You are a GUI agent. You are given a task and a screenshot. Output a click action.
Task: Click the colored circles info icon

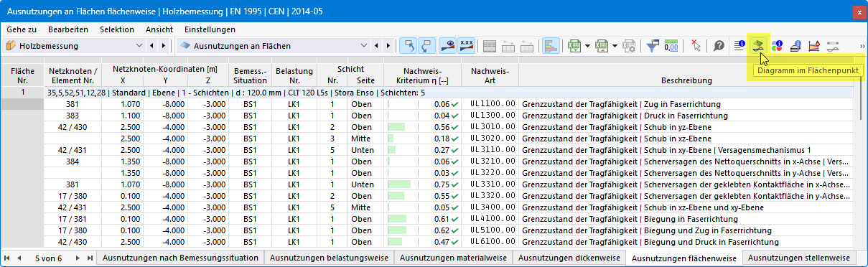coord(777,45)
